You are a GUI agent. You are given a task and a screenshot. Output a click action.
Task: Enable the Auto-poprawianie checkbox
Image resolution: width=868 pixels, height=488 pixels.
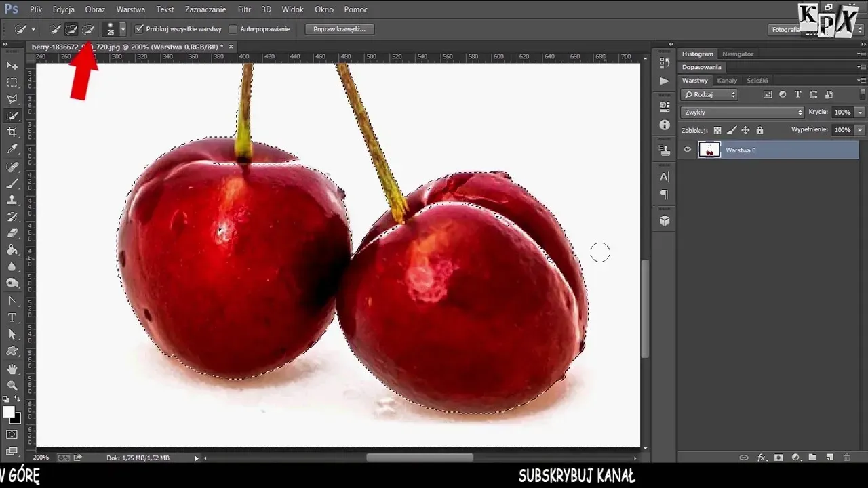(233, 29)
